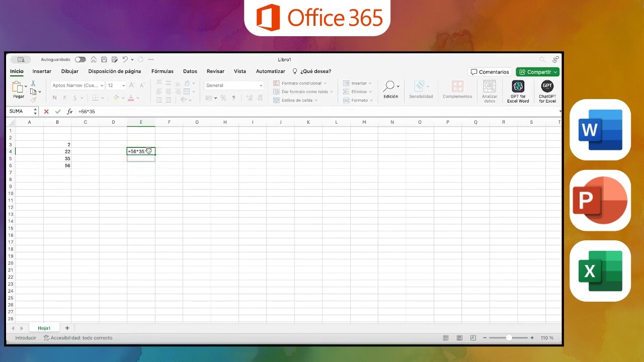Click the ¿Qué desea? search box
Viewport: 644px width, 362px height.
(312, 71)
